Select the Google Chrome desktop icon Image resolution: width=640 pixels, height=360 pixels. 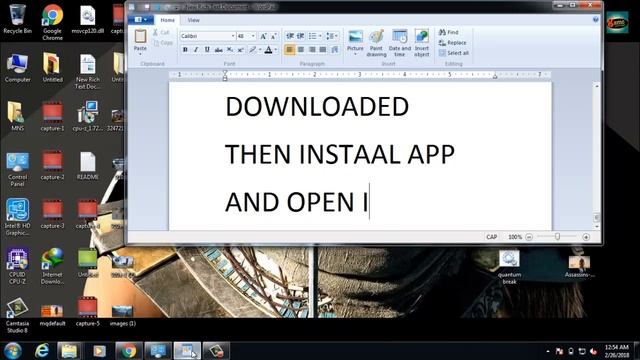pos(52,22)
